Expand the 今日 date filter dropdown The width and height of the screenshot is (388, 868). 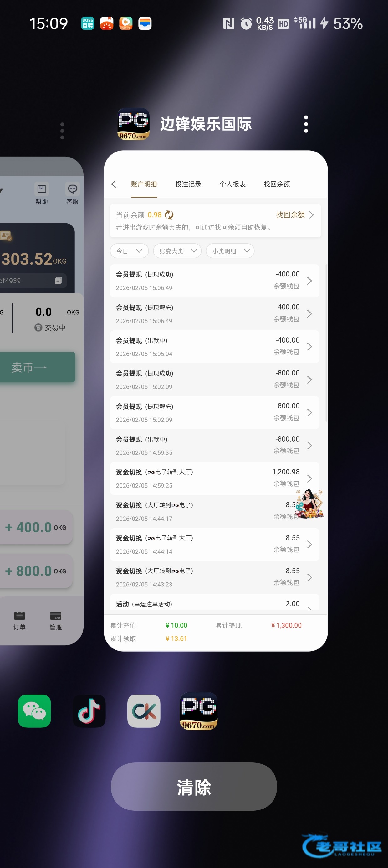click(x=129, y=251)
